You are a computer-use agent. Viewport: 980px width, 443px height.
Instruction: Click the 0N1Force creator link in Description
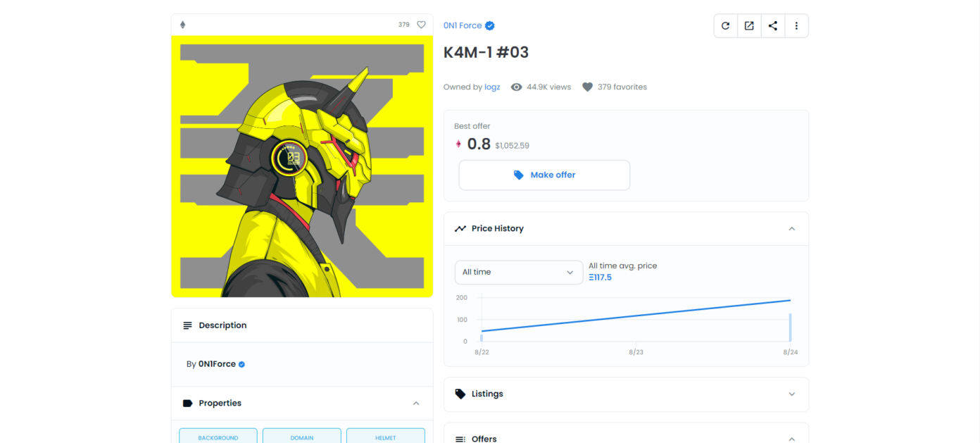pyautogui.click(x=217, y=365)
